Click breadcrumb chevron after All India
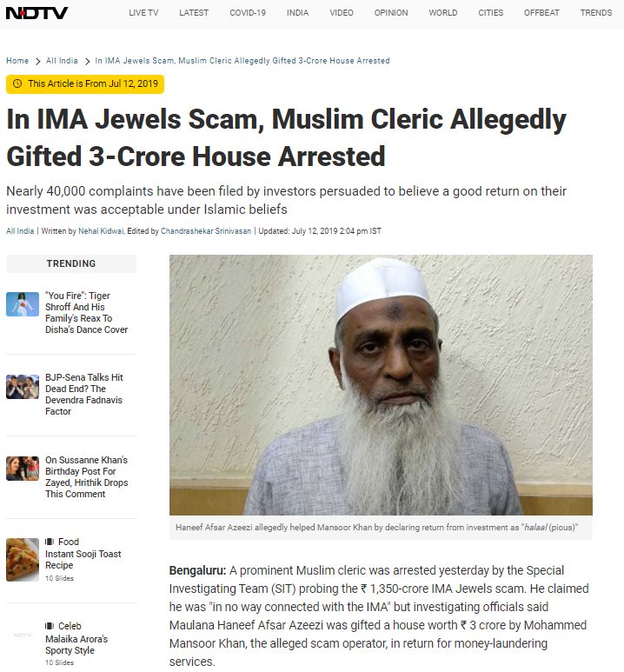Viewport: 624px width, 672px height. [88, 61]
